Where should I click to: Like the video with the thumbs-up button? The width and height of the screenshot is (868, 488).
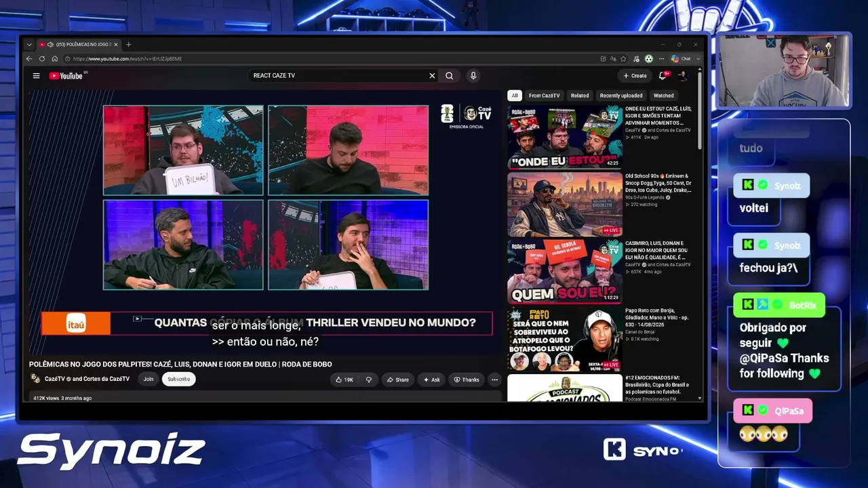click(344, 380)
